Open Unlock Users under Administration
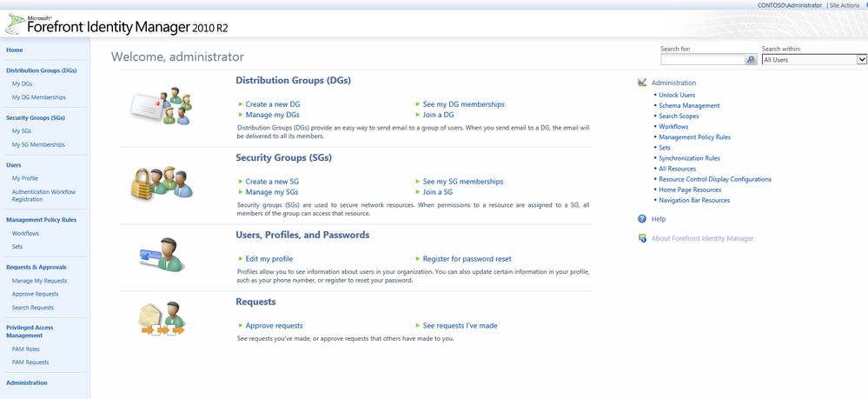The image size is (868, 399). [x=677, y=95]
